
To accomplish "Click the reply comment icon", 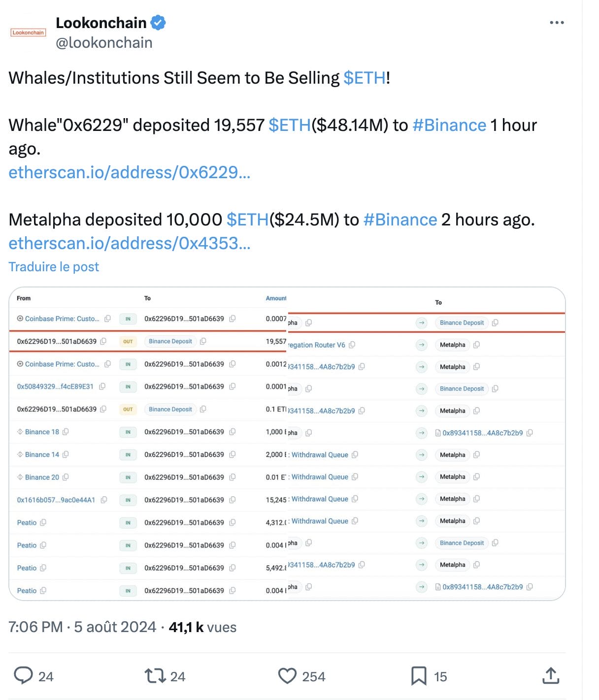I will [x=23, y=676].
